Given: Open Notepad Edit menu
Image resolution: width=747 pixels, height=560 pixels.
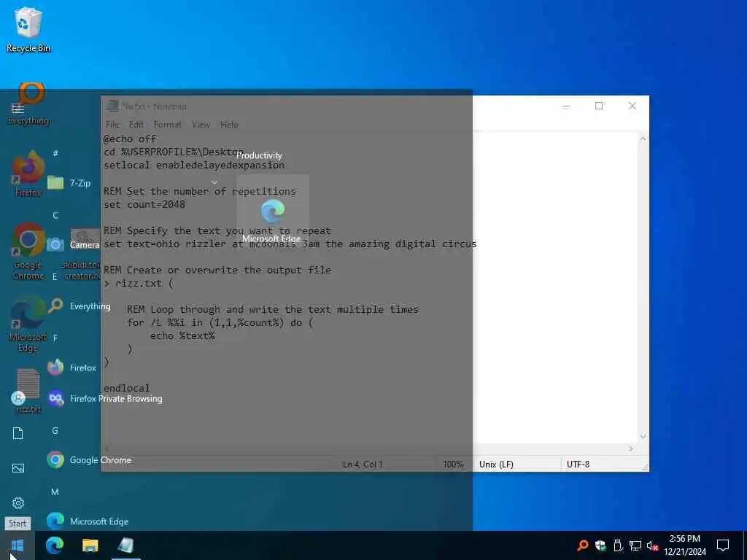Looking at the screenshot, I should pos(136,125).
